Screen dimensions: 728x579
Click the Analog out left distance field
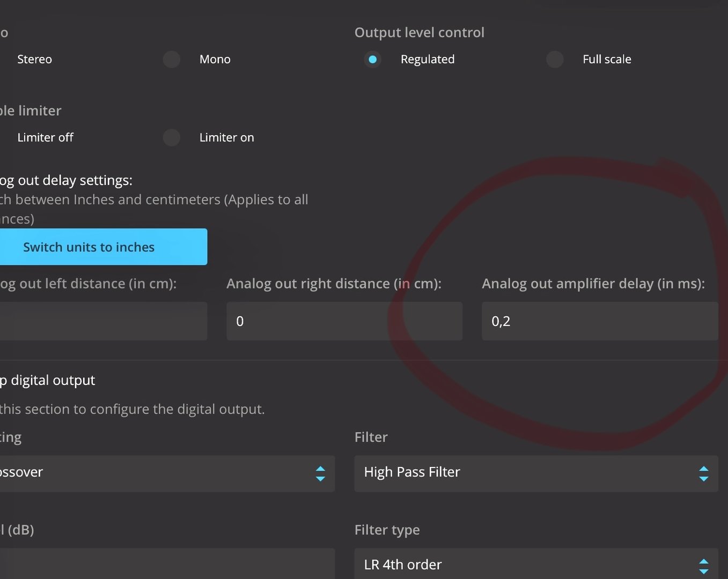103,321
